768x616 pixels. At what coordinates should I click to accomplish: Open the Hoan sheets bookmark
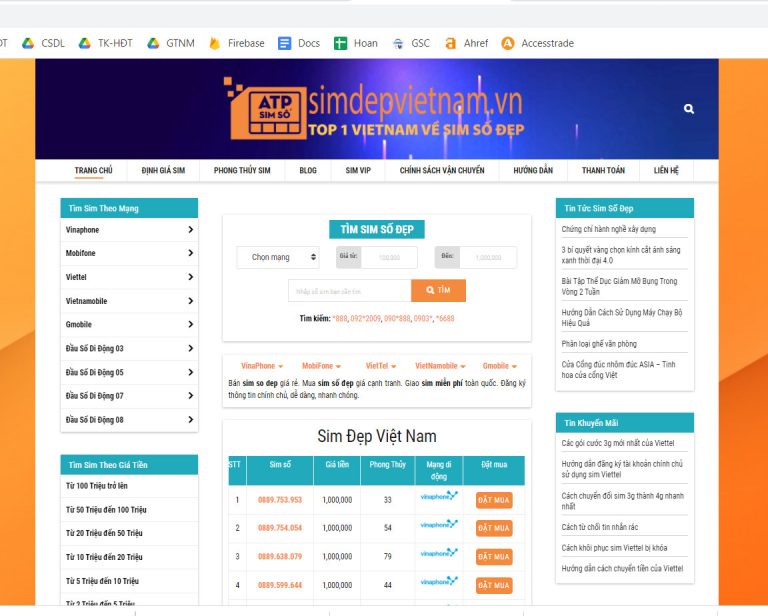(x=356, y=43)
